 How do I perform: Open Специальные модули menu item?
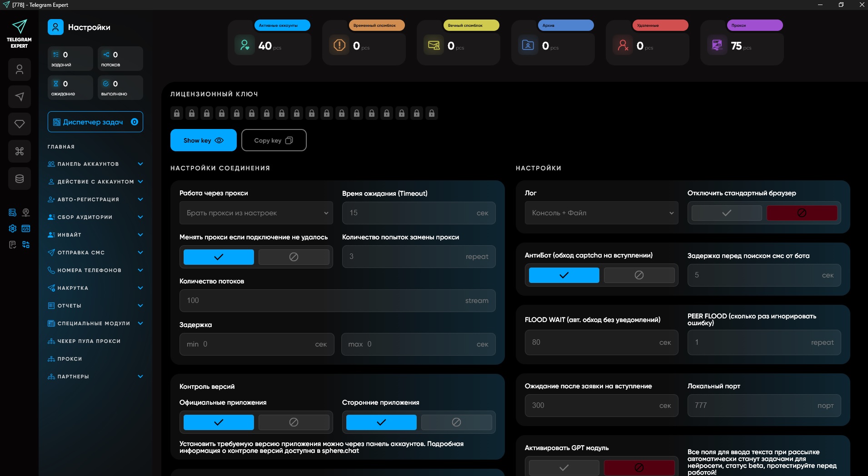coord(95,323)
